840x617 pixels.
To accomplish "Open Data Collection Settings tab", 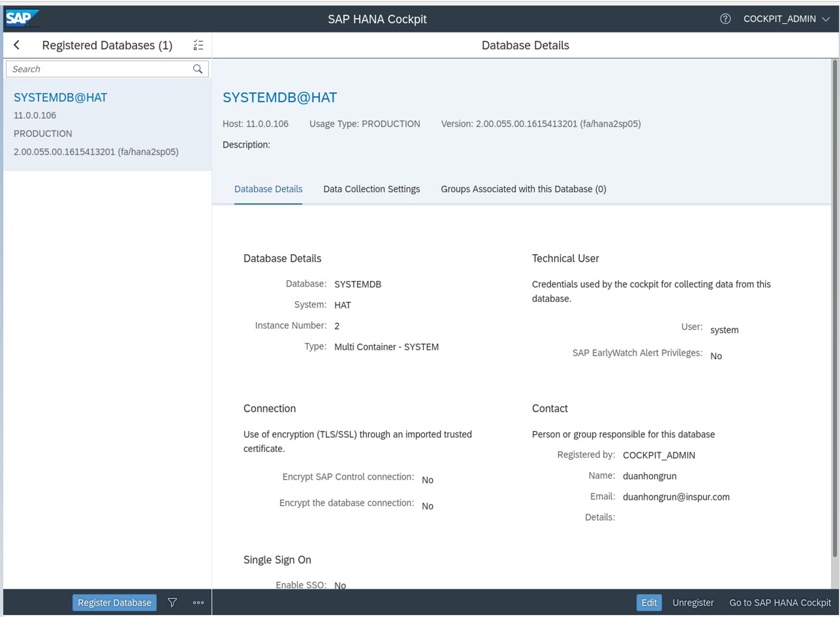I will tap(371, 189).
